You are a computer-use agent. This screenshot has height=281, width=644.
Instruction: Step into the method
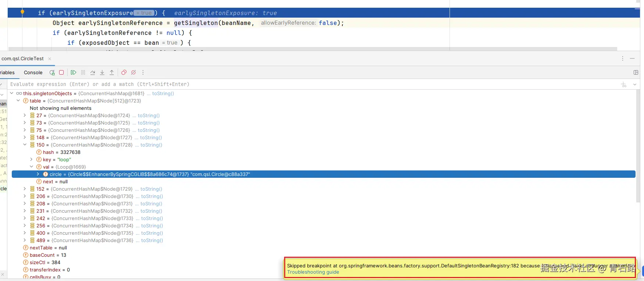point(102,73)
